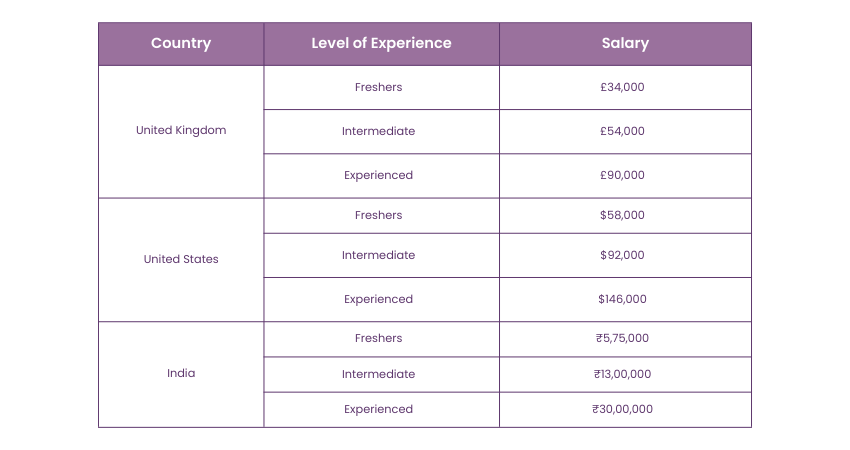Select the India country cell
Screen dimensions: 850x450
coord(181,373)
